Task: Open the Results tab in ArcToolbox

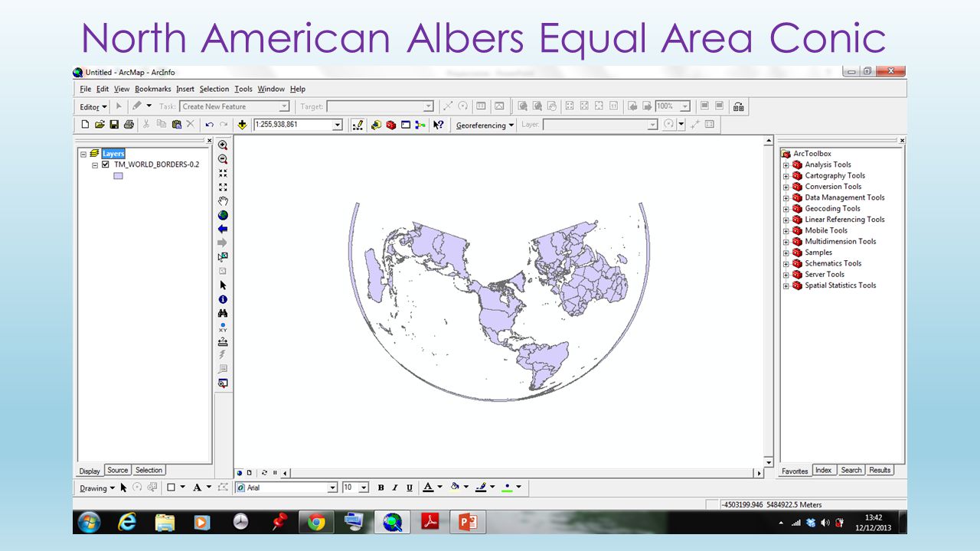Action: 880,470
